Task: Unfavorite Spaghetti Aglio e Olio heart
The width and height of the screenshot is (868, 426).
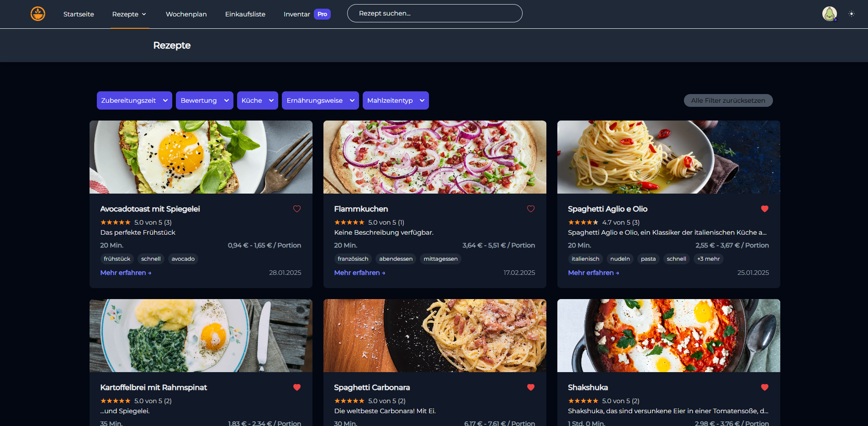Action: coord(765,209)
